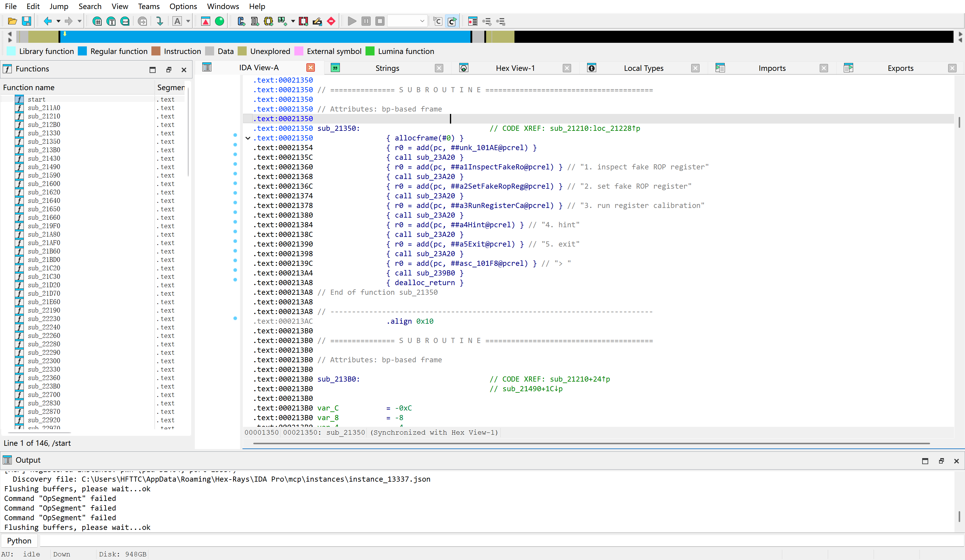Click the add-breakpoint list icon
The height and width of the screenshot is (560, 965).
487,21
